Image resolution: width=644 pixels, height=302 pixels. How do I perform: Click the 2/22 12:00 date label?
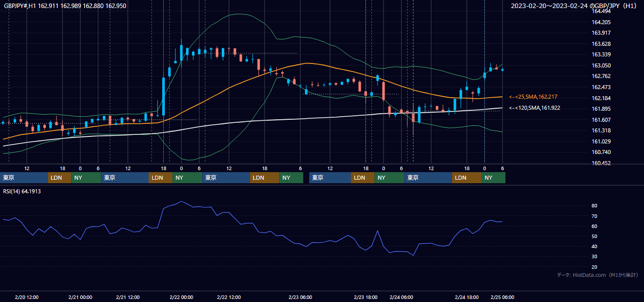point(229,297)
